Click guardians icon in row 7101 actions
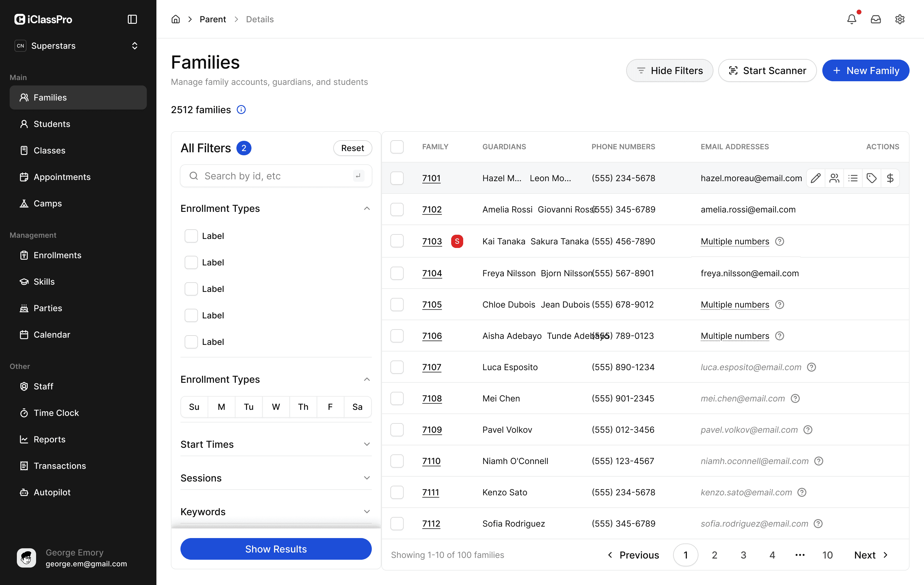The height and width of the screenshot is (585, 924). tap(834, 178)
